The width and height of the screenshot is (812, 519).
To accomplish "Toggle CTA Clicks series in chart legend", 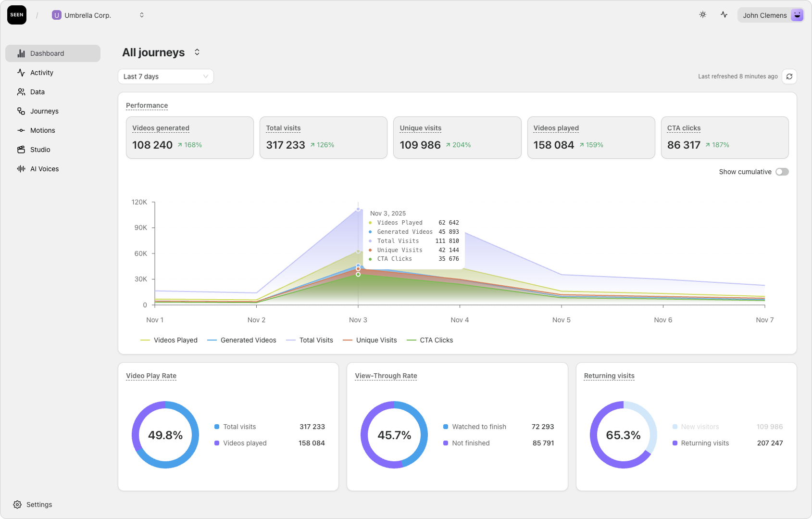I will [x=430, y=340].
